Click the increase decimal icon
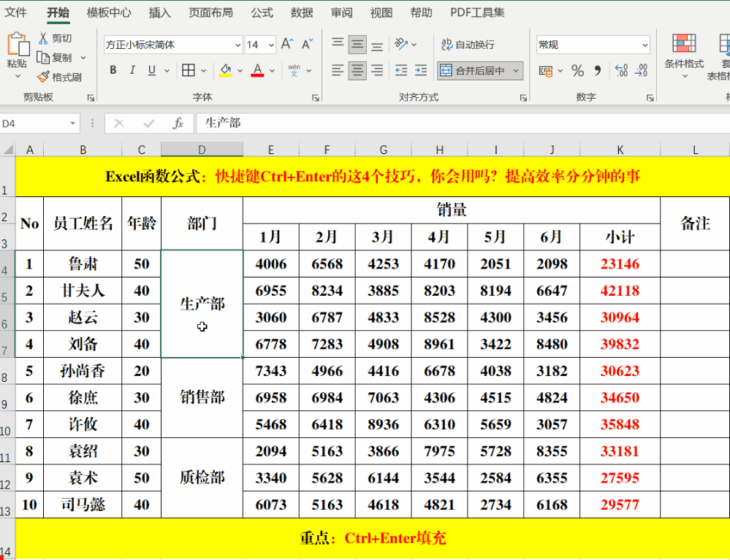 tap(621, 71)
